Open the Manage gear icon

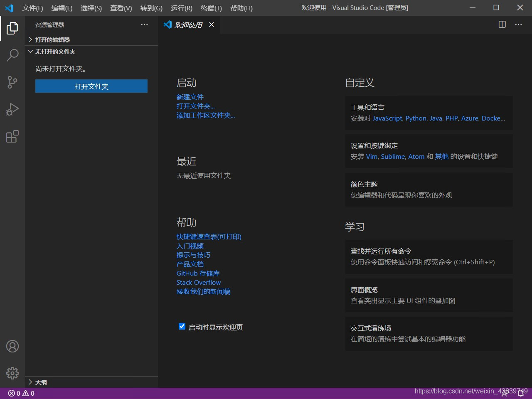[x=12, y=373]
